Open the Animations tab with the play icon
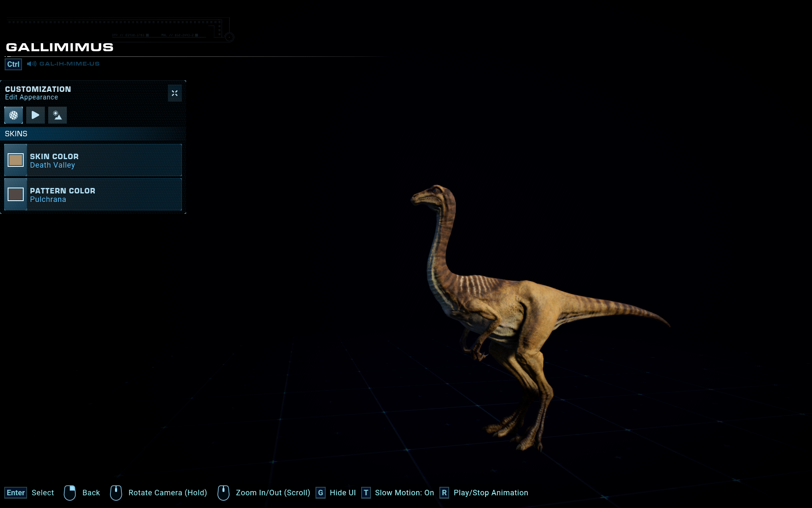The width and height of the screenshot is (812, 508). point(36,115)
